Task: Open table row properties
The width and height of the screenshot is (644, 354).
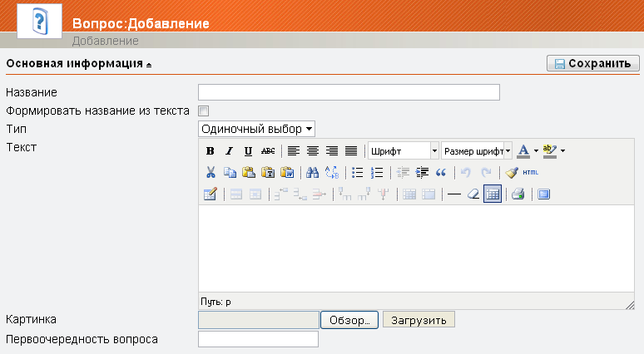Action: pos(236,194)
